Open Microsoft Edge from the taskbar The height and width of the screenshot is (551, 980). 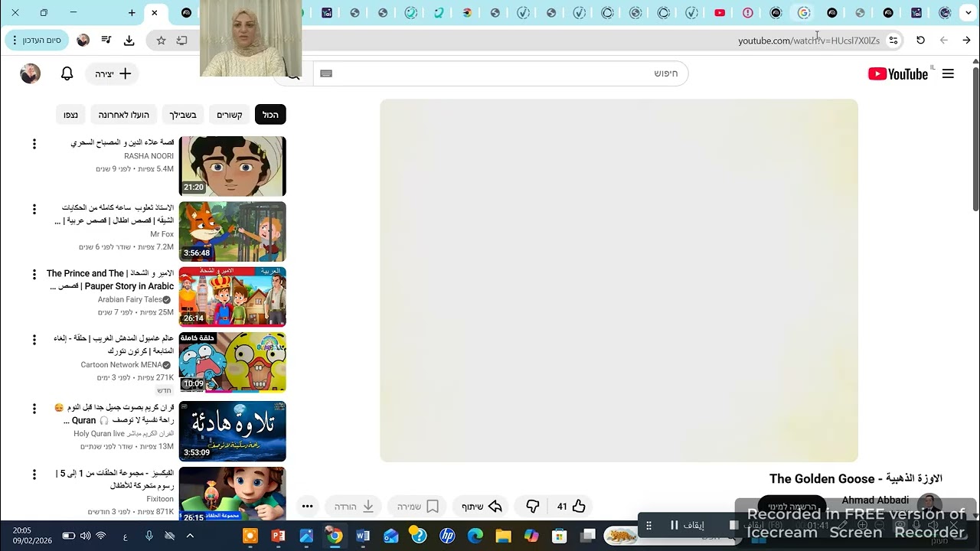tap(475, 536)
